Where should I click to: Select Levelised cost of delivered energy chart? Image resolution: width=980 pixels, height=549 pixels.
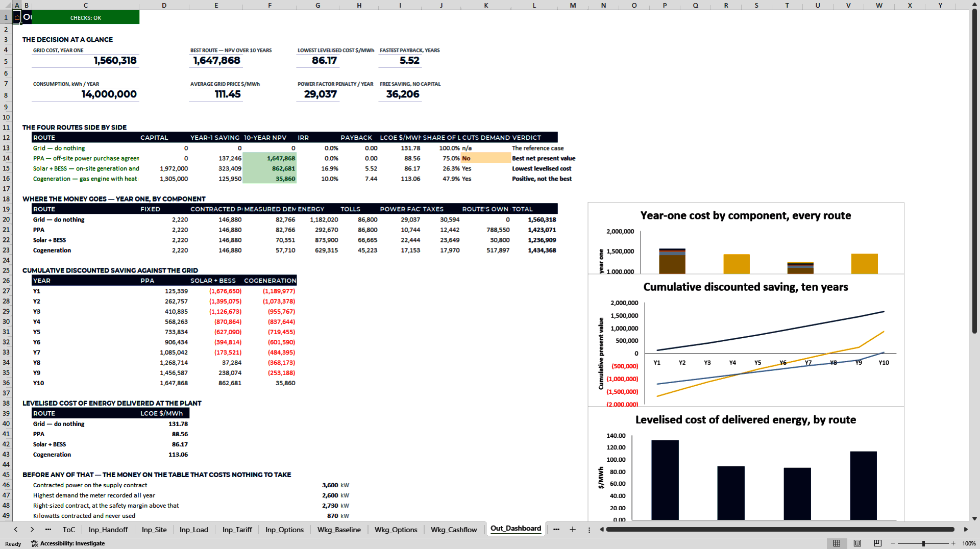pos(746,464)
